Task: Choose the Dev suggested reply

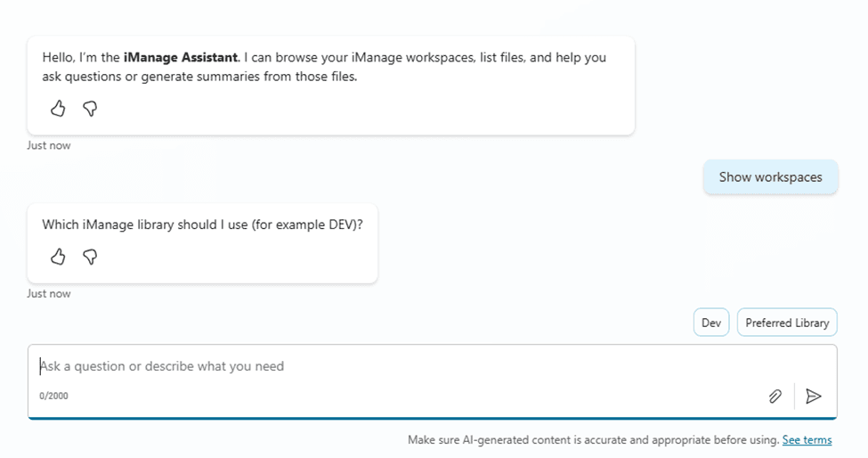Action: [710, 323]
